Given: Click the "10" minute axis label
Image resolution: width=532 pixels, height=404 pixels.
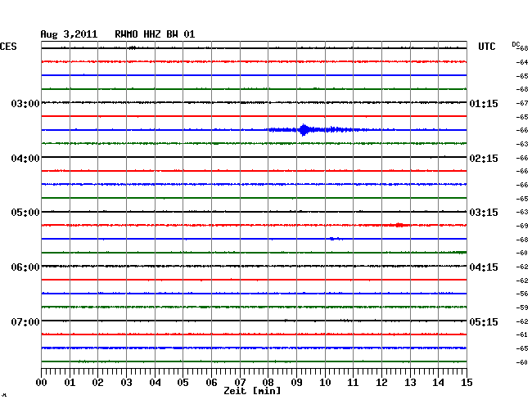Looking at the screenshot, I should 325,383.
